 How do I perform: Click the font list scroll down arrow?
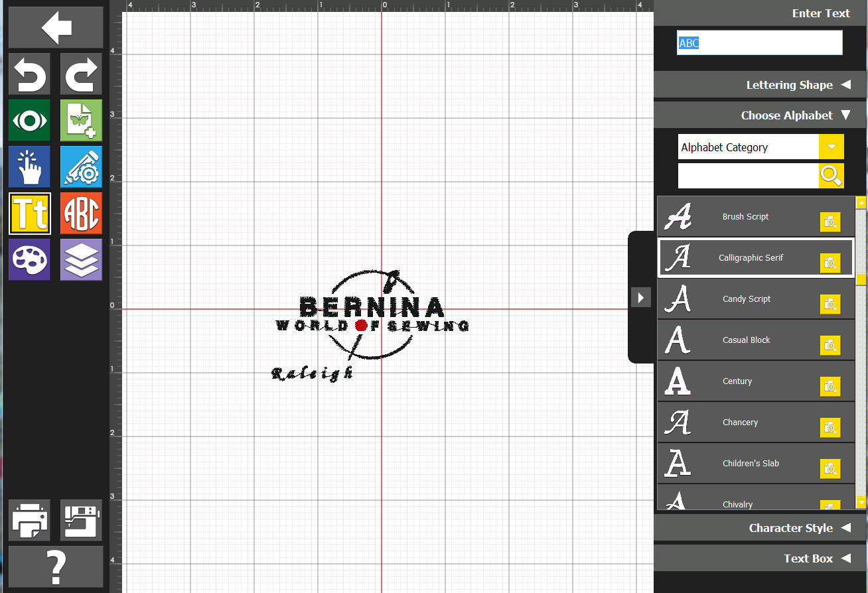(861, 503)
